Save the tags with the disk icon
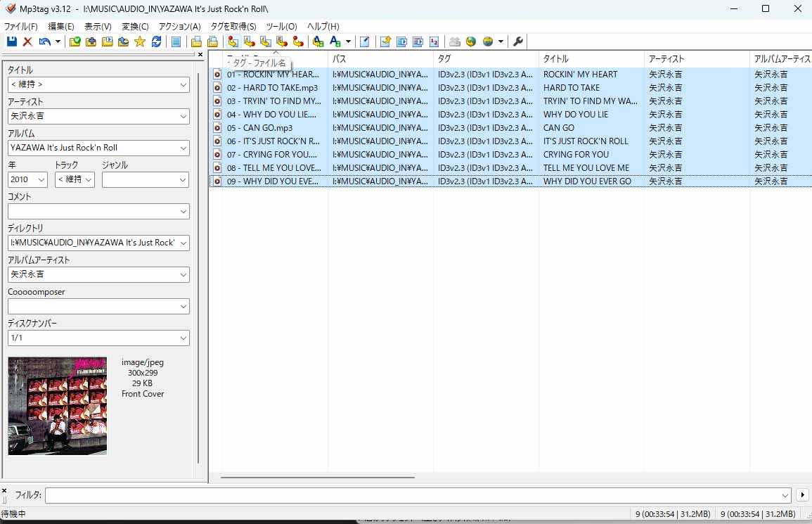 pyautogui.click(x=12, y=41)
